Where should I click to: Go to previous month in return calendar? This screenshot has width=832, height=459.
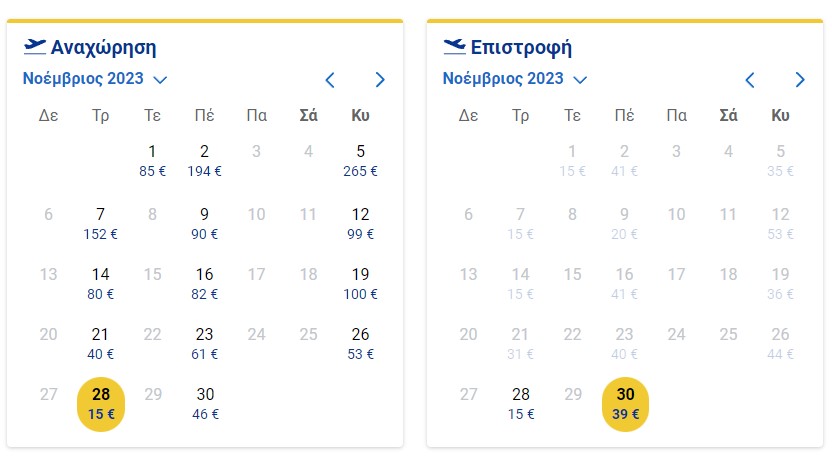click(x=750, y=80)
